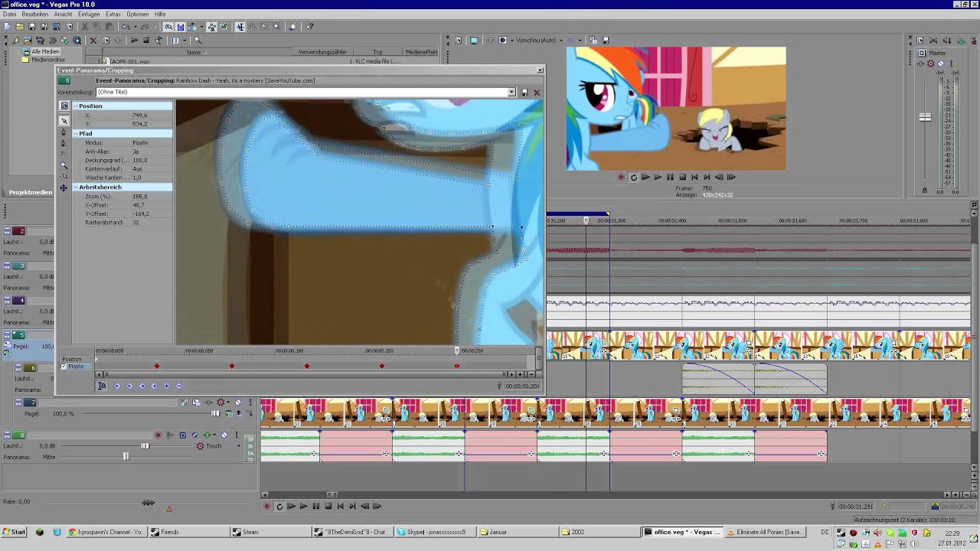
Task: Click the Record button in the preview transport
Action: coord(621,177)
